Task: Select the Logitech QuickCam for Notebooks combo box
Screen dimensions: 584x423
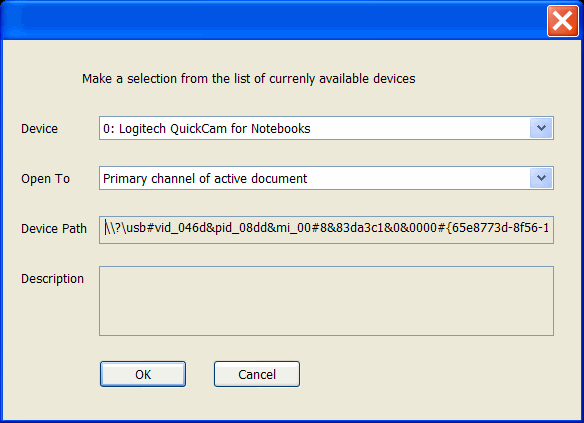Action: [x=326, y=128]
